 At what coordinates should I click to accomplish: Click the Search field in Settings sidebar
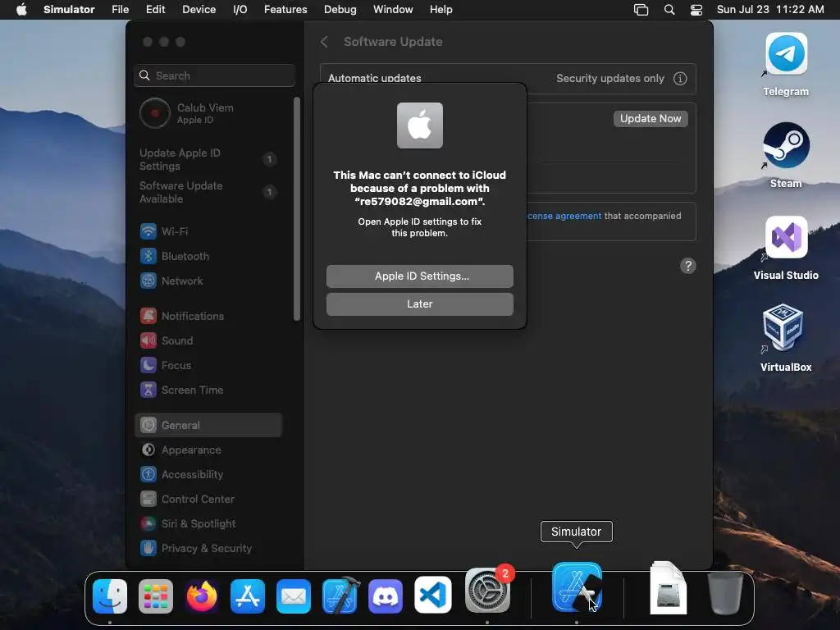click(x=214, y=75)
